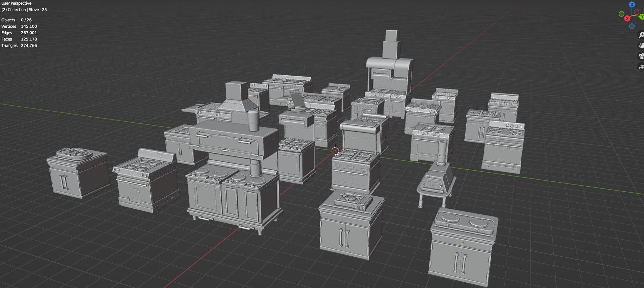Viewport: 644px width, 288px height.
Task: Click the dim blue negative Z axis circle
Action: tap(632, 26)
